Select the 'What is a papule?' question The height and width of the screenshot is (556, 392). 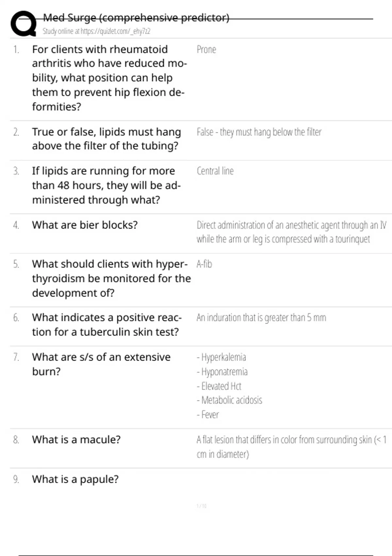[75, 479]
